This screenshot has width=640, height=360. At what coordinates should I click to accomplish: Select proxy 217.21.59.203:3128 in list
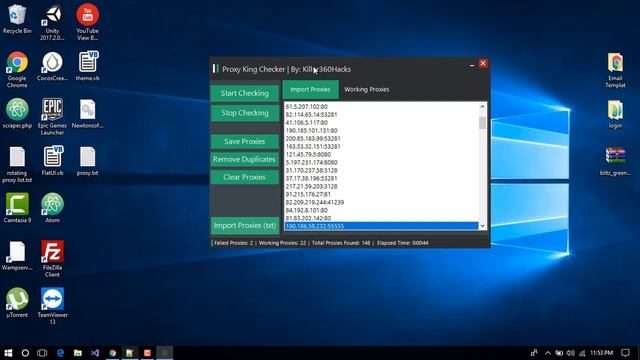pos(381,186)
